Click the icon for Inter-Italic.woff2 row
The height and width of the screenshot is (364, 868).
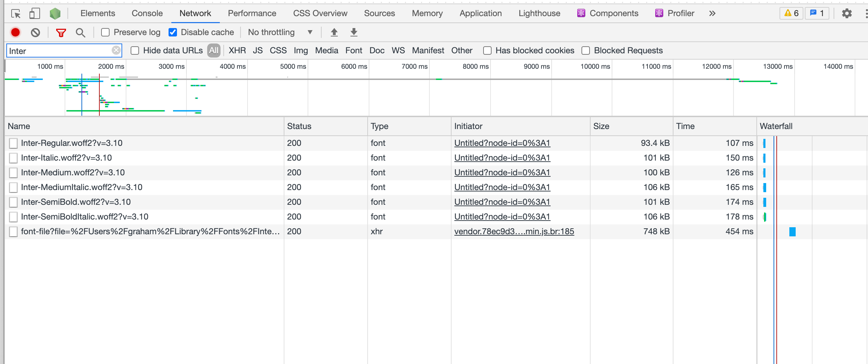pyautogui.click(x=13, y=158)
